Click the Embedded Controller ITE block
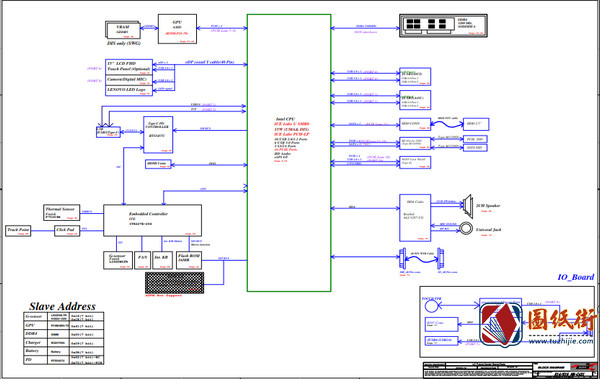 tap(152, 220)
